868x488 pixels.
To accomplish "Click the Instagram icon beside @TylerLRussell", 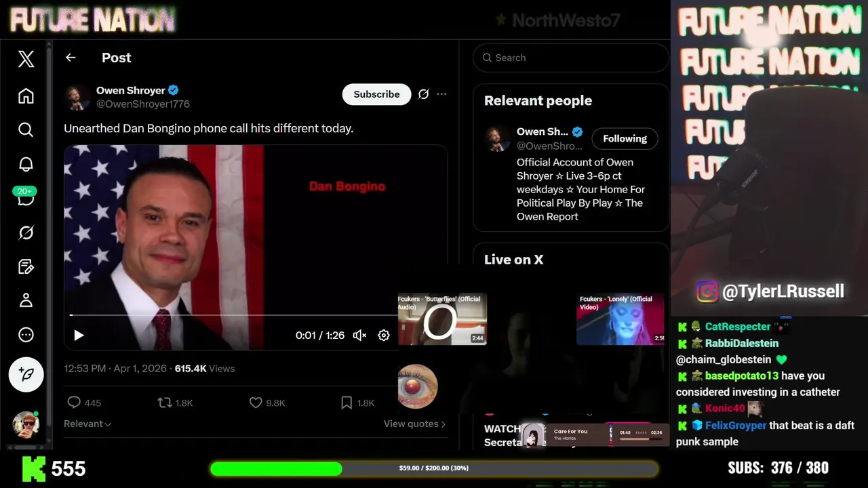I will 707,291.
